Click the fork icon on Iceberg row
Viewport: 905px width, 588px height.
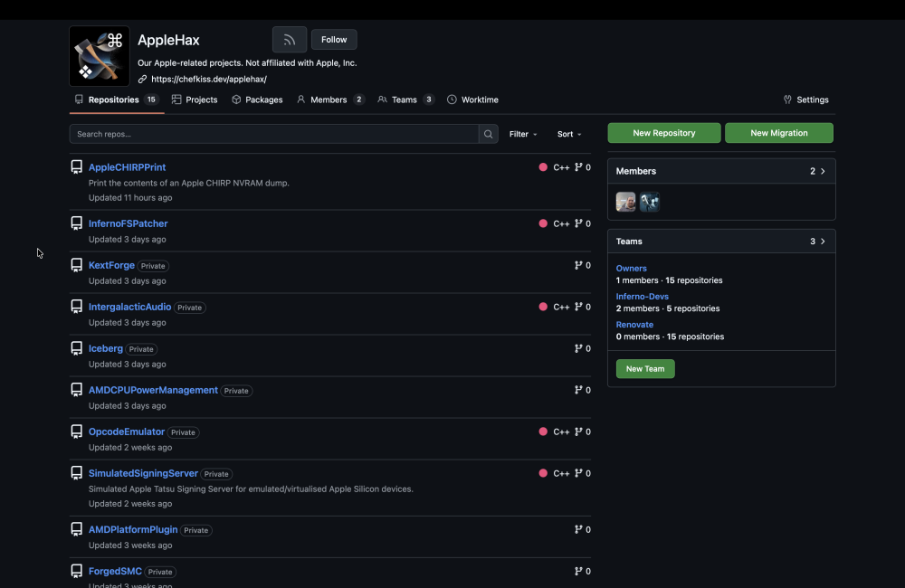tap(578, 348)
